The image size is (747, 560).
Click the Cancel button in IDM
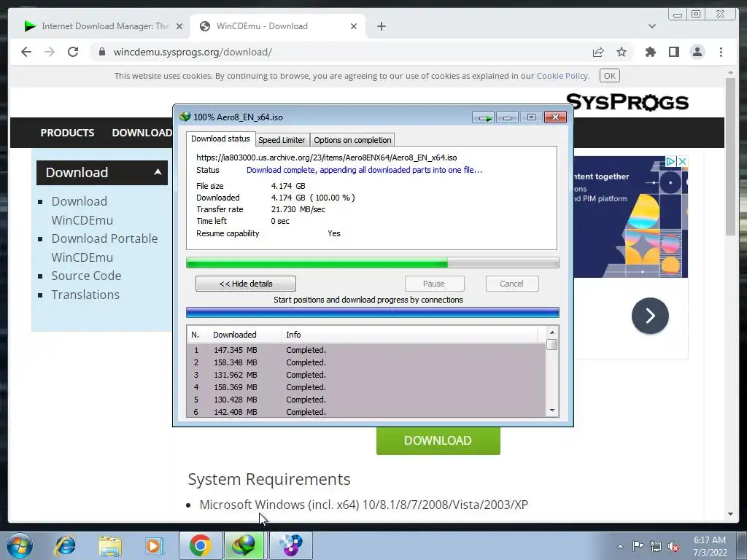coord(512,284)
